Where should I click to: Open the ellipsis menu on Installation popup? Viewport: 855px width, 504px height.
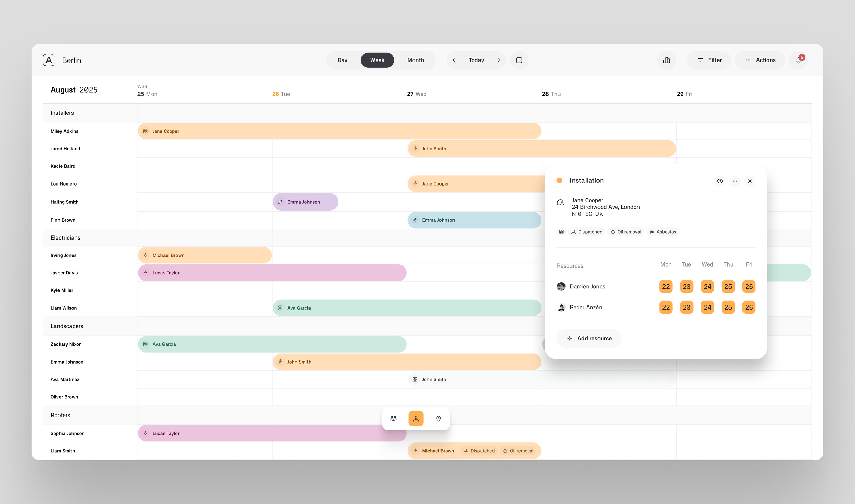pyautogui.click(x=735, y=181)
